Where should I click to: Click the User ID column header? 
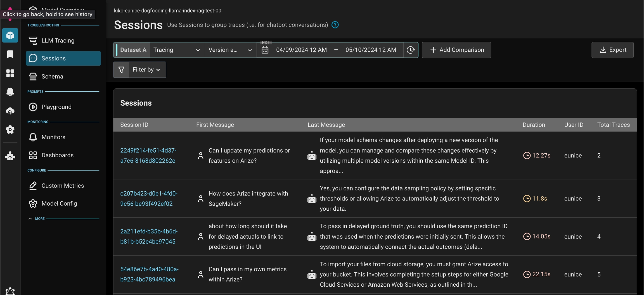(x=574, y=125)
